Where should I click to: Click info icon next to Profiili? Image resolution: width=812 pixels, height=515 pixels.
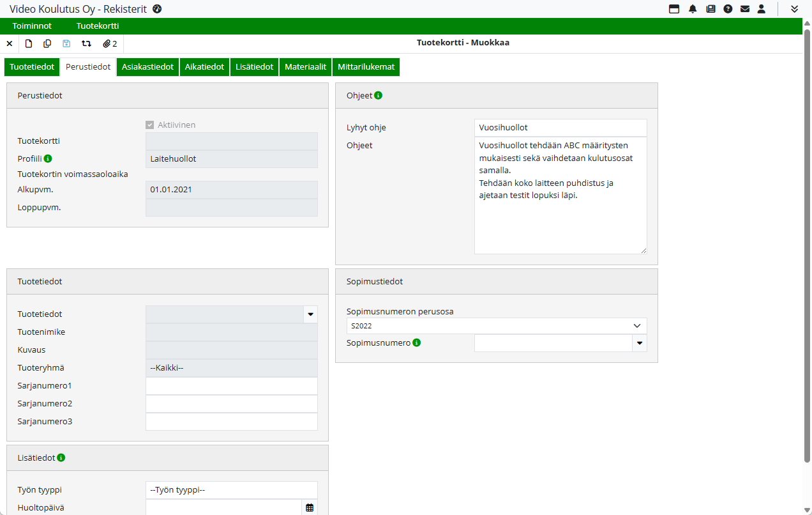point(48,158)
